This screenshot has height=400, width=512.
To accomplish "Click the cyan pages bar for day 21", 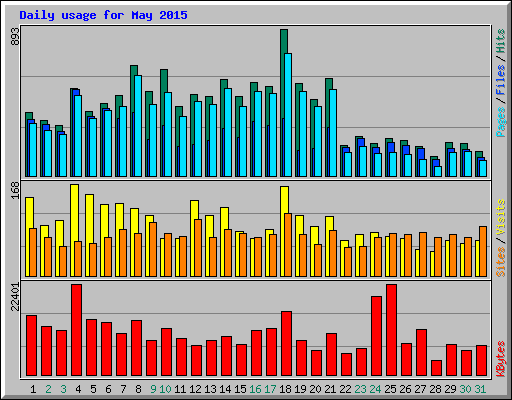I will point(333,133).
